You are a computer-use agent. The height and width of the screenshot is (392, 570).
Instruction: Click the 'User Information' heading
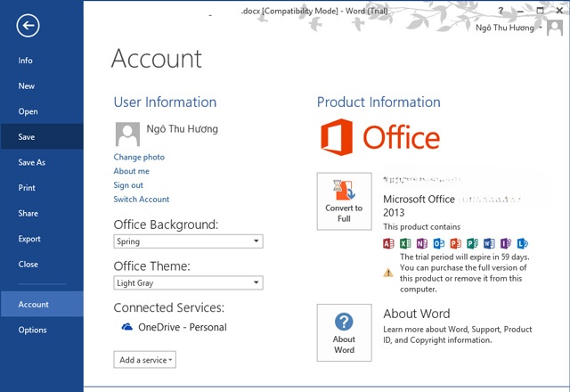165,102
